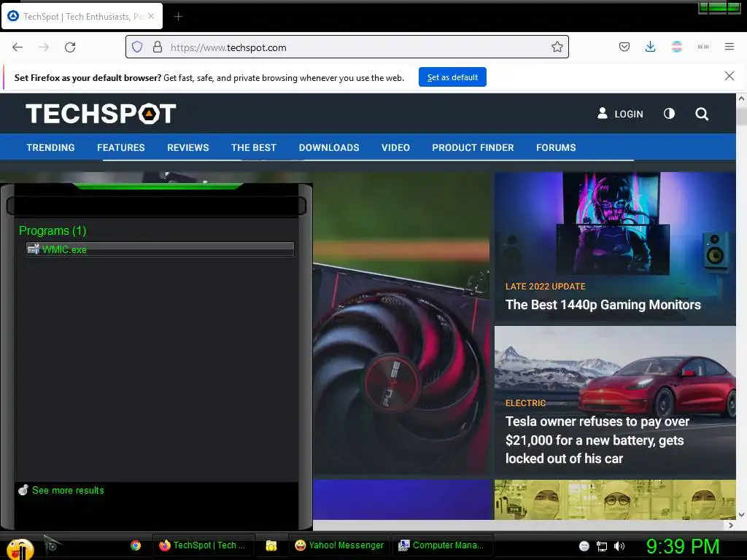747x560 pixels.
Task: Bookmark this page with the star
Action: [x=557, y=47]
